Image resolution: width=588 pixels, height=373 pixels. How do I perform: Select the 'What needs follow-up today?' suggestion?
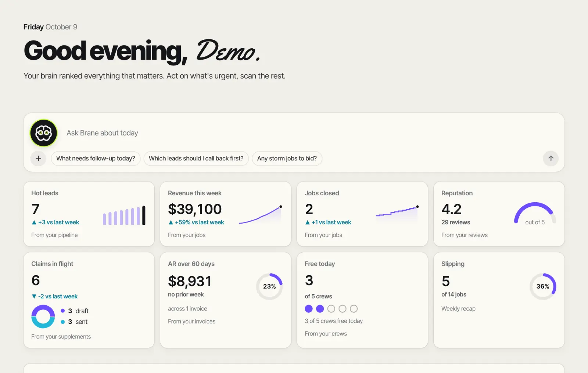(96, 159)
